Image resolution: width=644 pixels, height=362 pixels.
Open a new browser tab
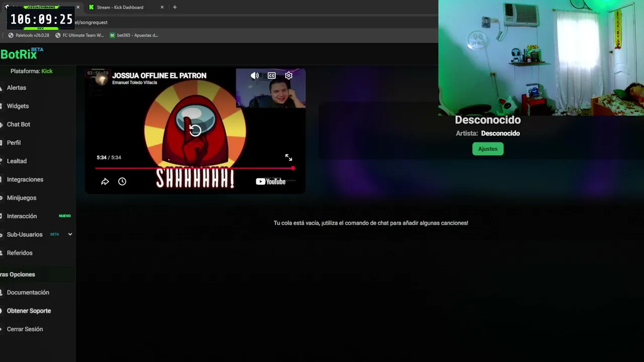175,7
